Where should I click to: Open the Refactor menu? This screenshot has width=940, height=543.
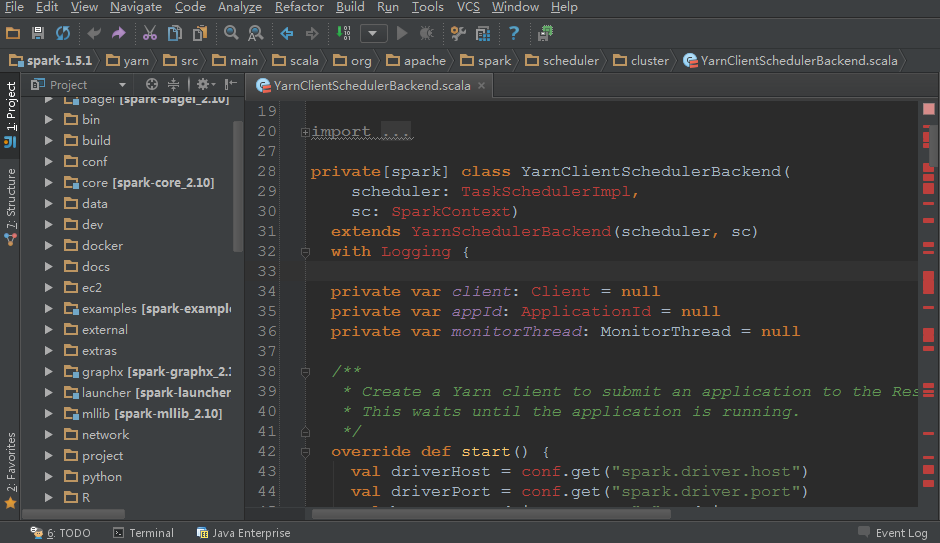point(299,7)
